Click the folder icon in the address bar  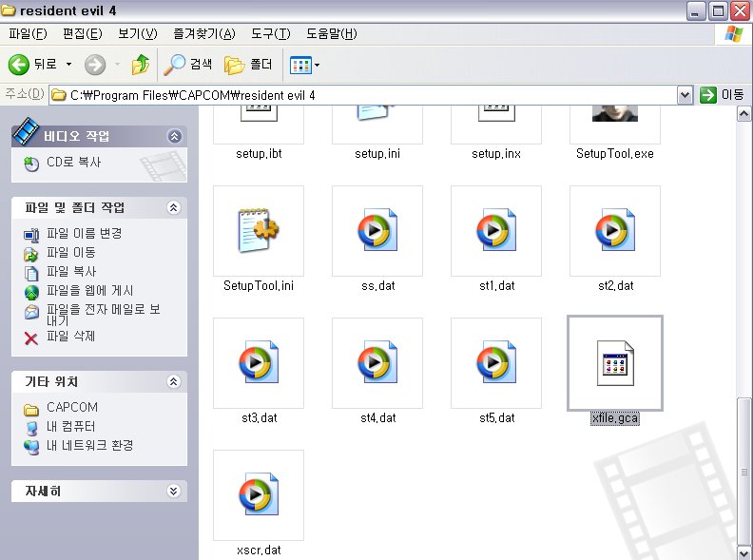click(59, 95)
